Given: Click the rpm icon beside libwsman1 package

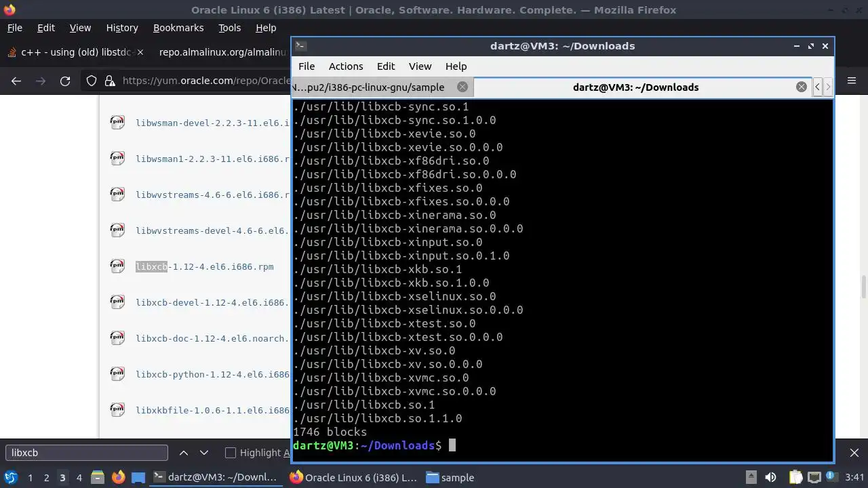Looking at the screenshot, I should (117, 158).
